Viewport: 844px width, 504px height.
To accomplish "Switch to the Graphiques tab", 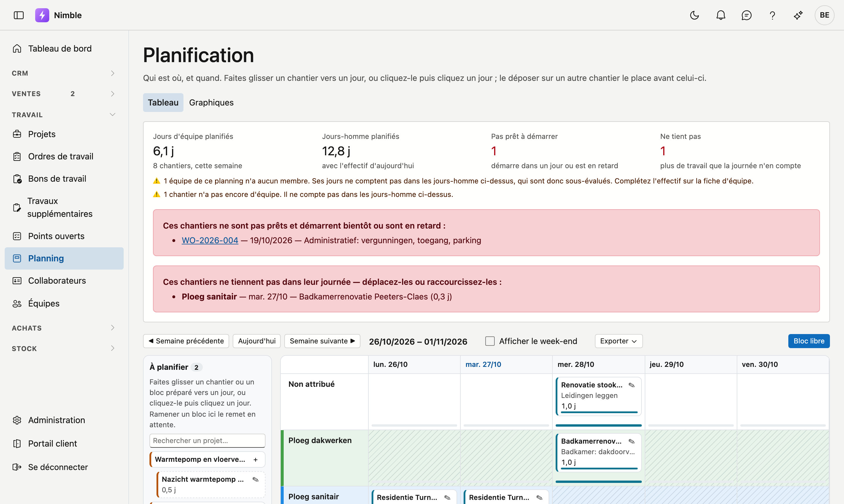I will [211, 103].
